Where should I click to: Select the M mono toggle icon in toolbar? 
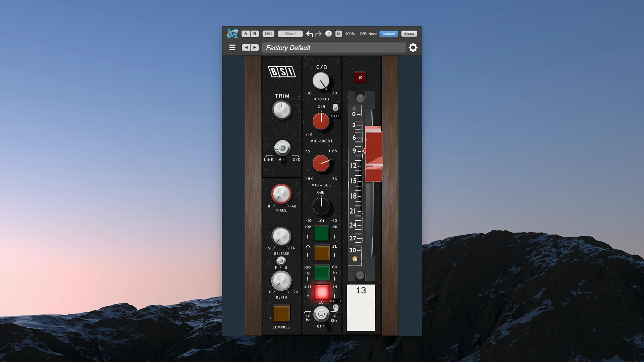[x=338, y=34]
